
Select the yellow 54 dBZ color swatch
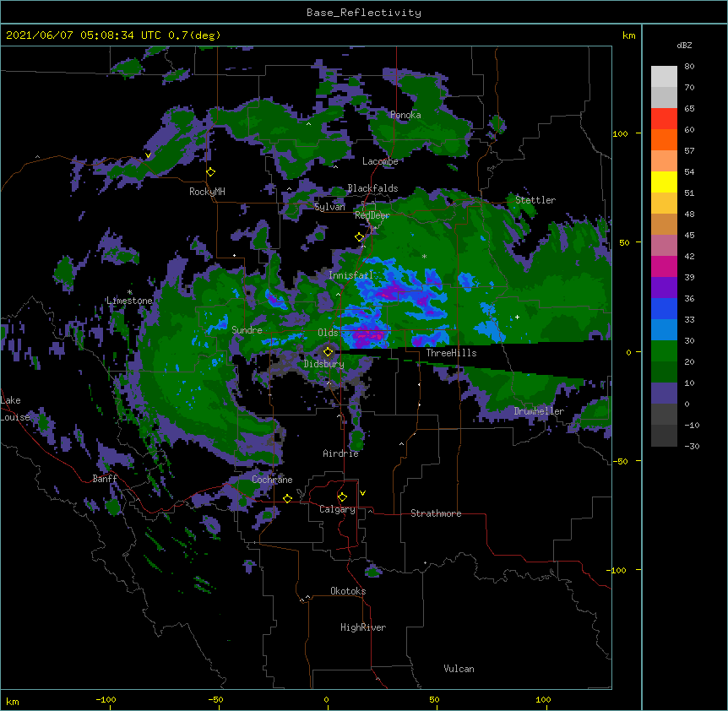click(x=664, y=182)
